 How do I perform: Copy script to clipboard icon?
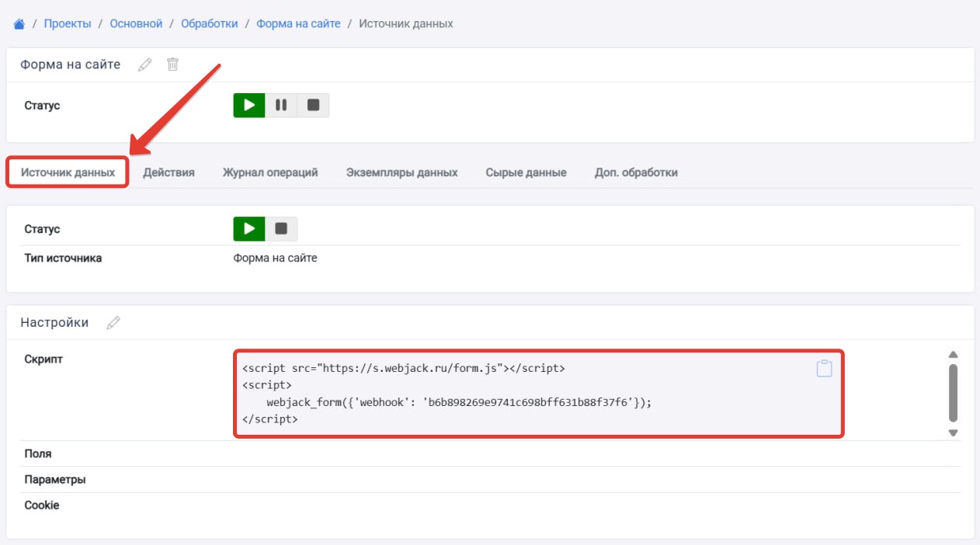[824, 368]
